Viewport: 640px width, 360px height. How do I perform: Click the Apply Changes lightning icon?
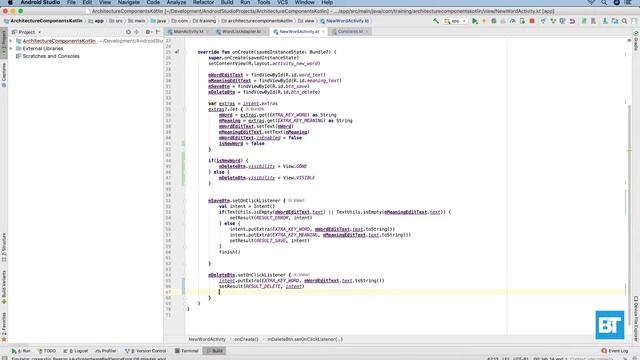coord(484,21)
